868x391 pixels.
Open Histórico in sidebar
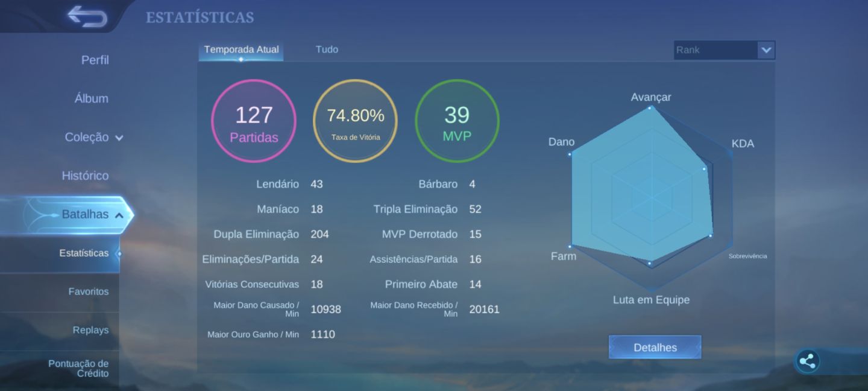tap(85, 176)
